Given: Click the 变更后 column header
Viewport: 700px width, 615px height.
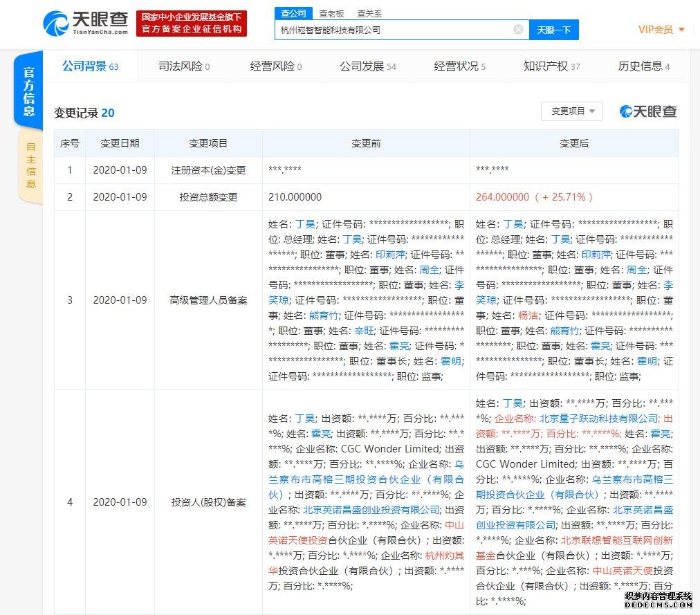Looking at the screenshot, I should point(574,143).
